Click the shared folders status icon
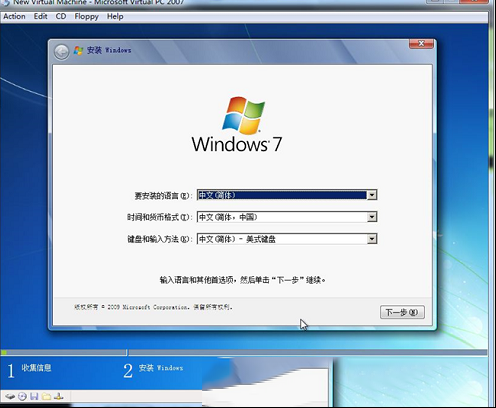Screen dimensions: 496x408 (46, 396)
